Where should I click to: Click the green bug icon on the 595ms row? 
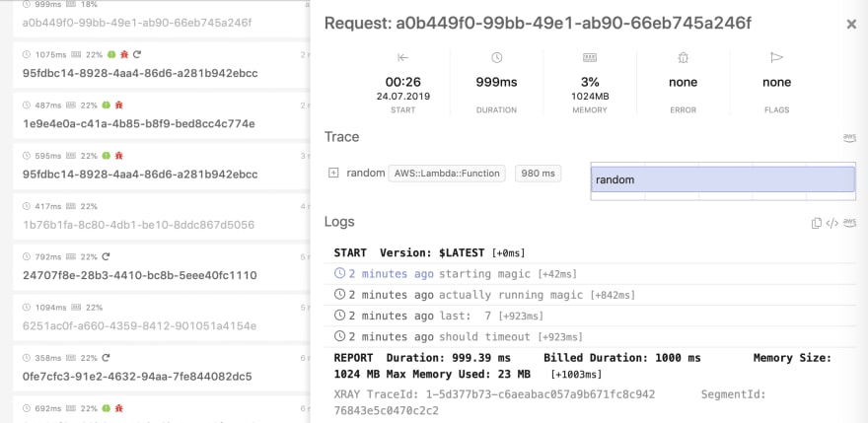[107, 156]
